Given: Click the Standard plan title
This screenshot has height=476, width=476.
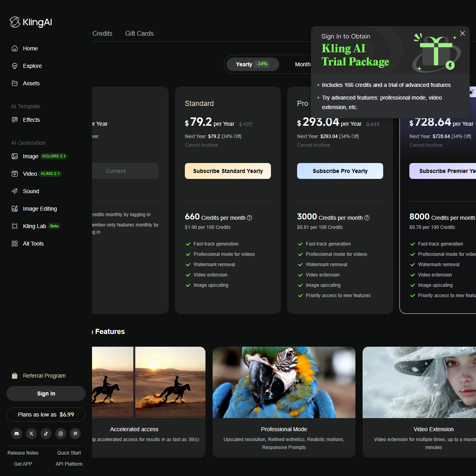Looking at the screenshot, I should (x=199, y=104).
